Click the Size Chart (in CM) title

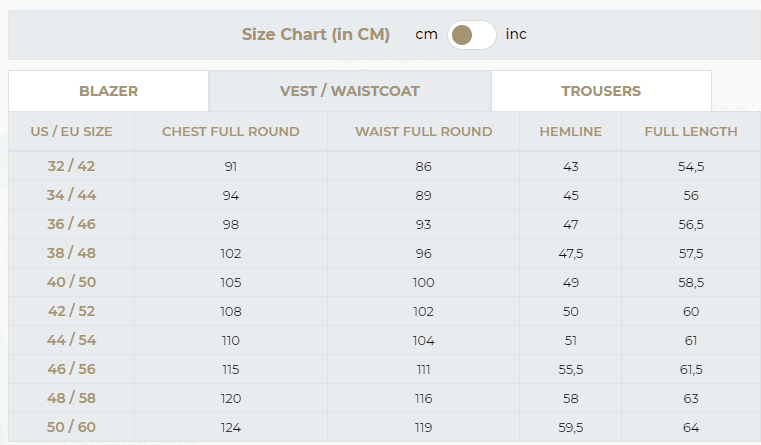point(316,34)
